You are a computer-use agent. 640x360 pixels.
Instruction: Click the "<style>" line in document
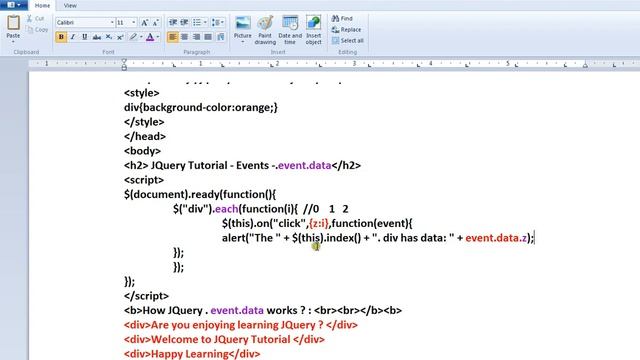pyautogui.click(x=142, y=93)
